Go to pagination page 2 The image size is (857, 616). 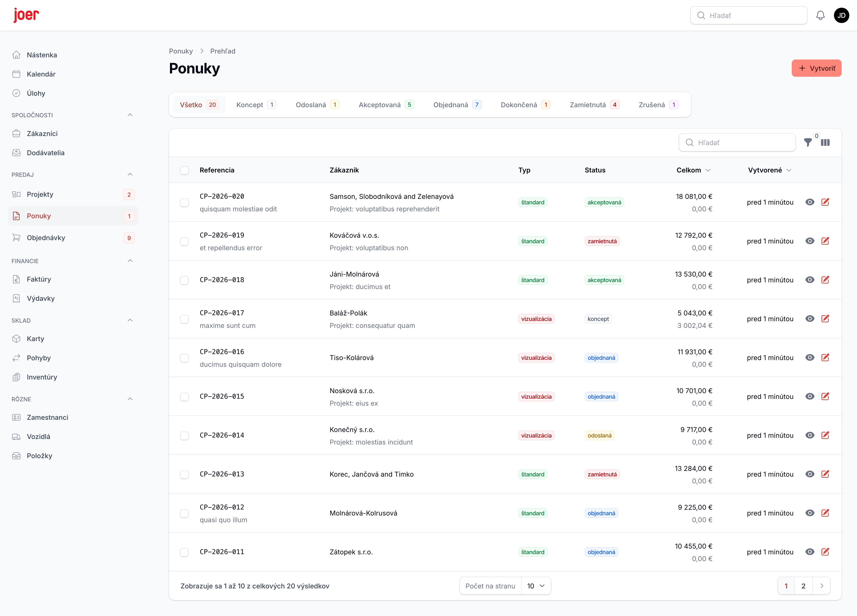pyautogui.click(x=803, y=586)
